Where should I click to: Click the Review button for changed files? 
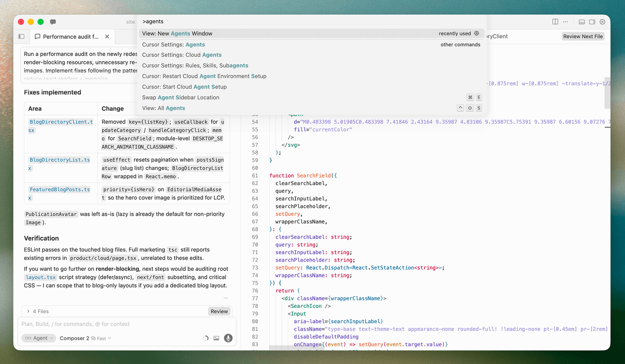click(x=219, y=311)
